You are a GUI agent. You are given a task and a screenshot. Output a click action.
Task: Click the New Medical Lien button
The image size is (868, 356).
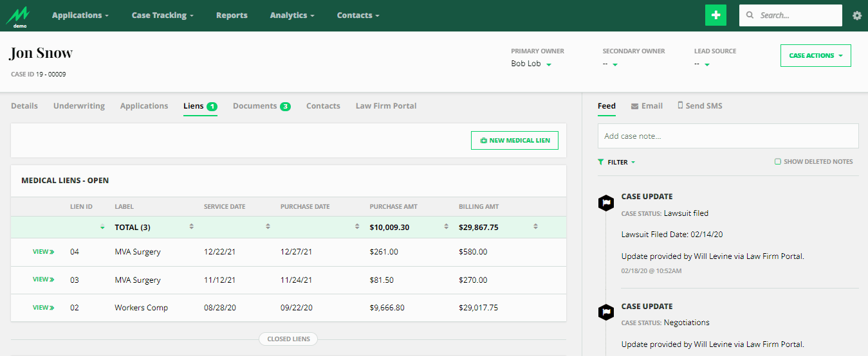pos(514,140)
